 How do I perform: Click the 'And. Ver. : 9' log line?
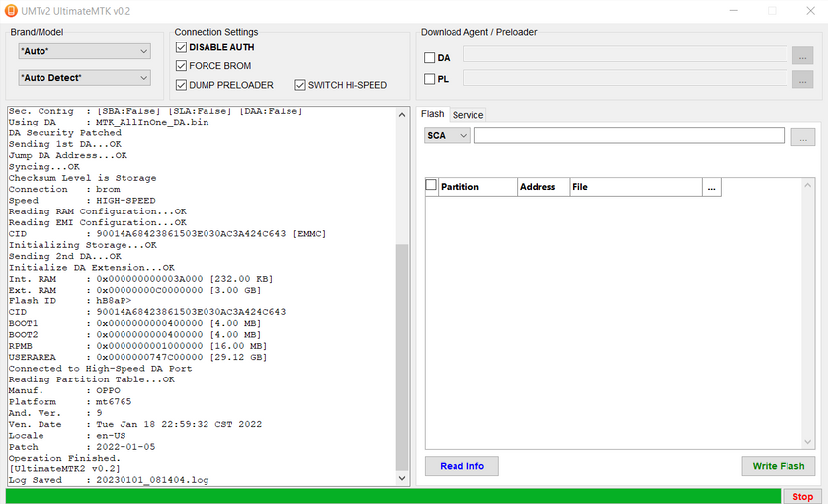[55, 413]
